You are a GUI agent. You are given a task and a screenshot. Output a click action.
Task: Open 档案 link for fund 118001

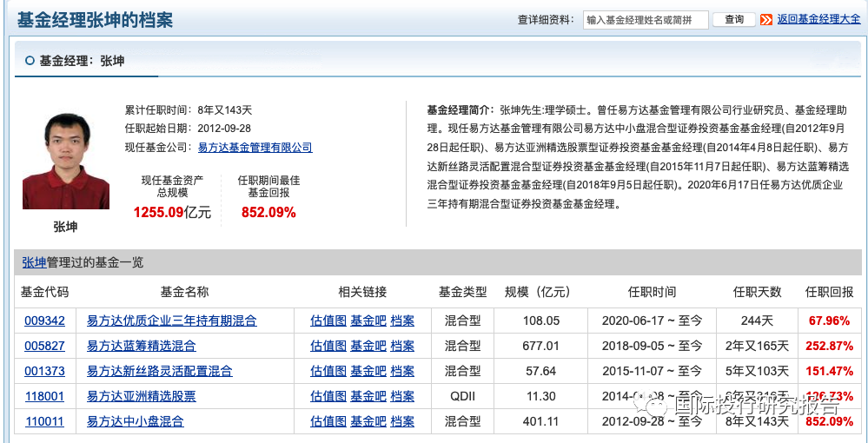(x=402, y=396)
